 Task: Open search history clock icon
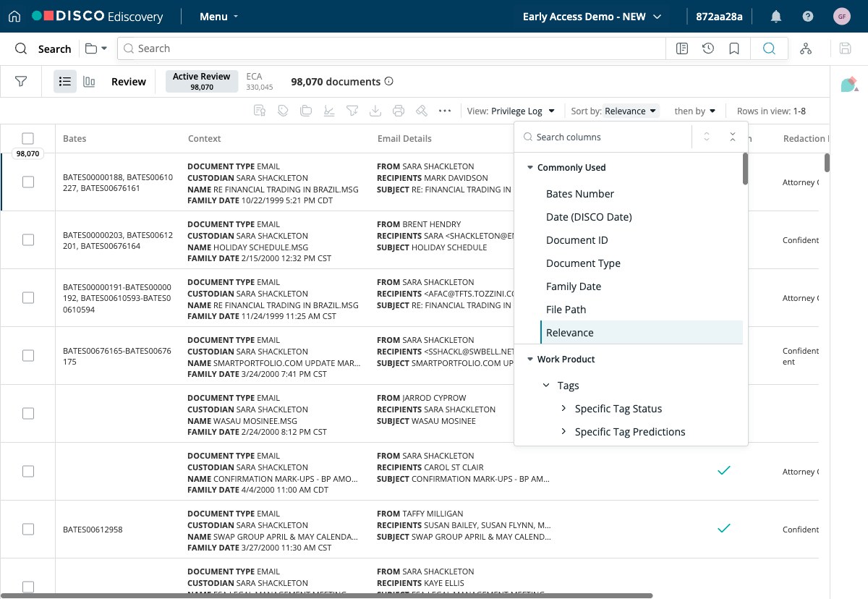708,48
